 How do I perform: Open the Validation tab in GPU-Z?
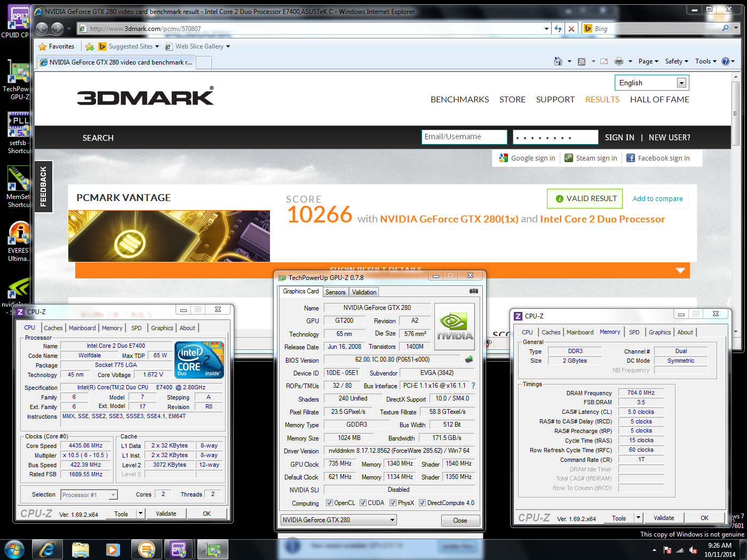[x=364, y=292]
